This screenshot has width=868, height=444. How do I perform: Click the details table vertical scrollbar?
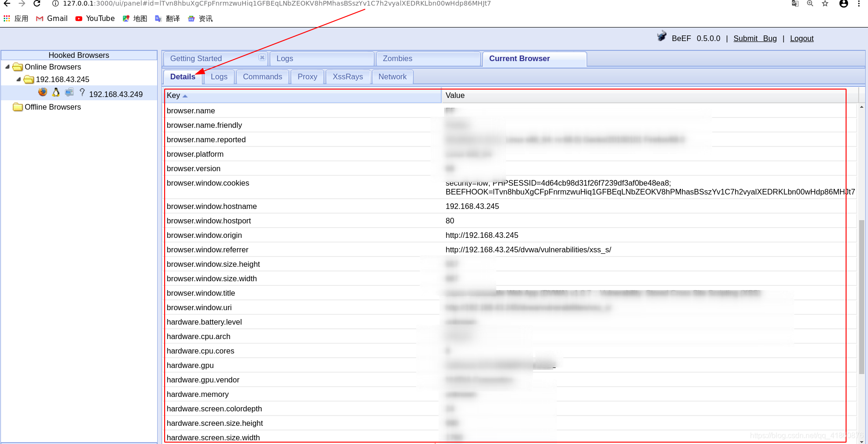(x=861, y=297)
